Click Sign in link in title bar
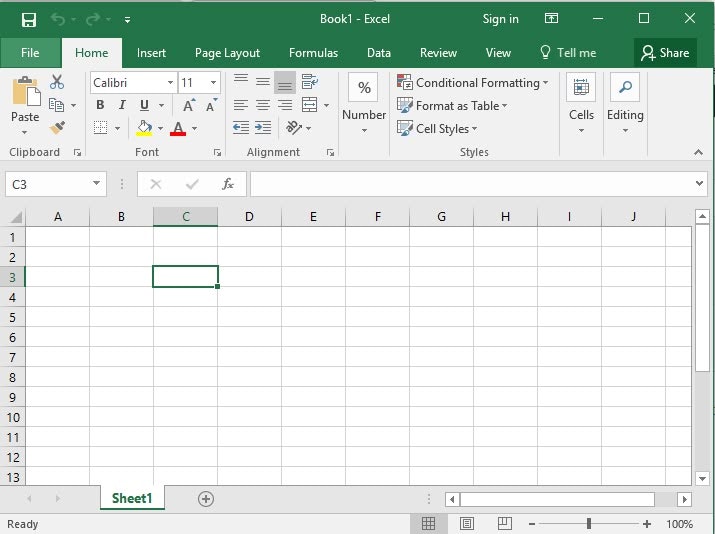Viewport: 715px width, 534px height. pyautogui.click(x=500, y=19)
